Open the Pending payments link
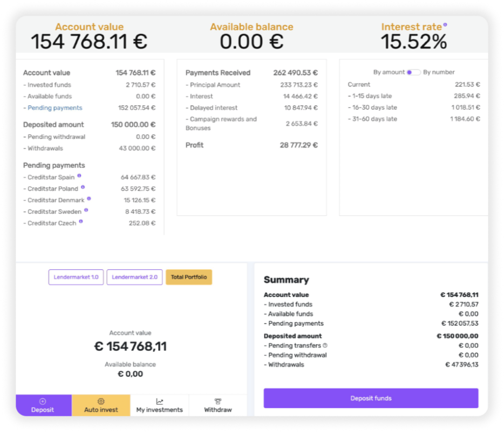The height and width of the screenshot is (432, 504). click(55, 108)
